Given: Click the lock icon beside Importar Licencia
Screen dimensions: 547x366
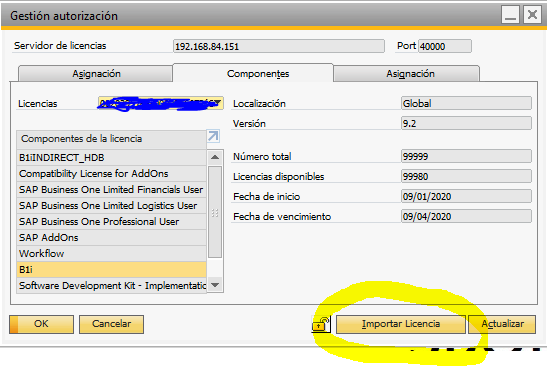Looking at the screenshot, I should [321, 324].
